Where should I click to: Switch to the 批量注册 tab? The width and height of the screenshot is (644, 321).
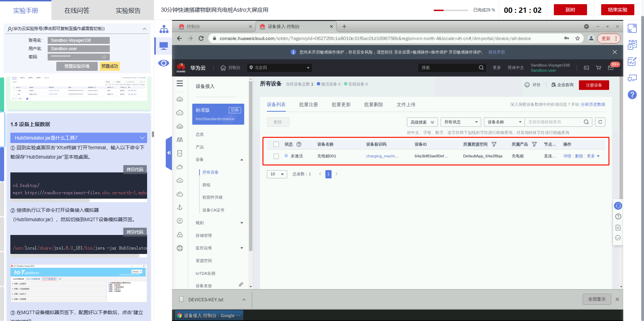308,105
